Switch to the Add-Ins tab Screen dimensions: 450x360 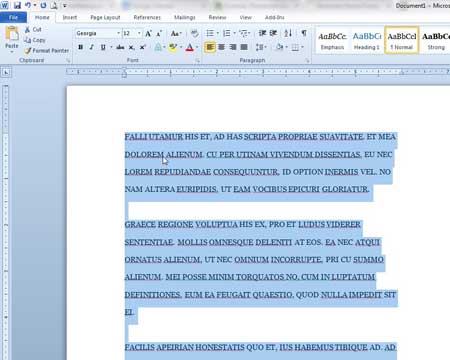(x=275, y=17)
